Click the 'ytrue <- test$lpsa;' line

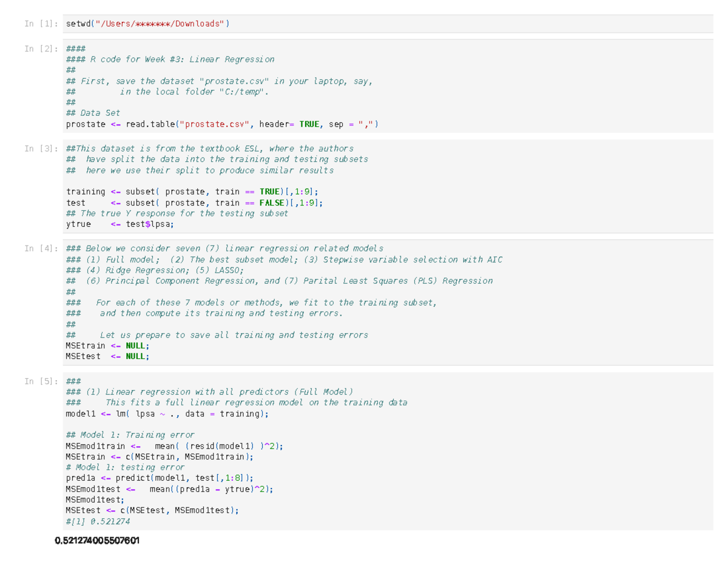click(120, 224)
